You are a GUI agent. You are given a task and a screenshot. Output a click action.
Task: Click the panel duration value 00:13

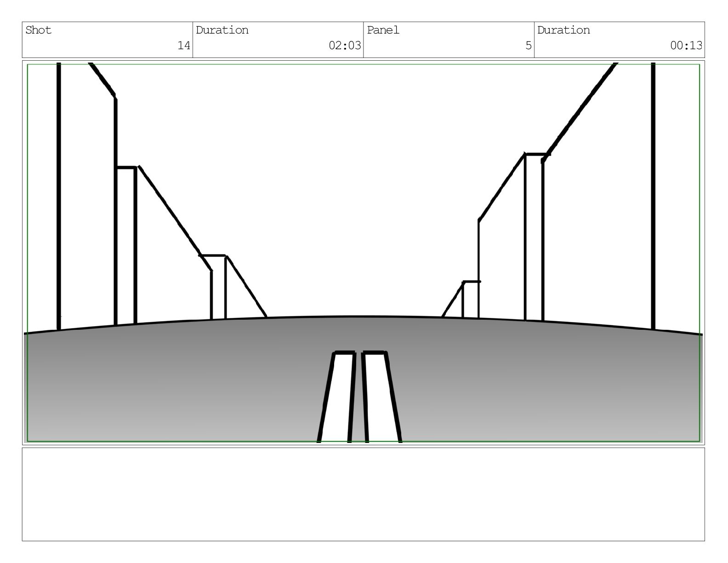686,46
